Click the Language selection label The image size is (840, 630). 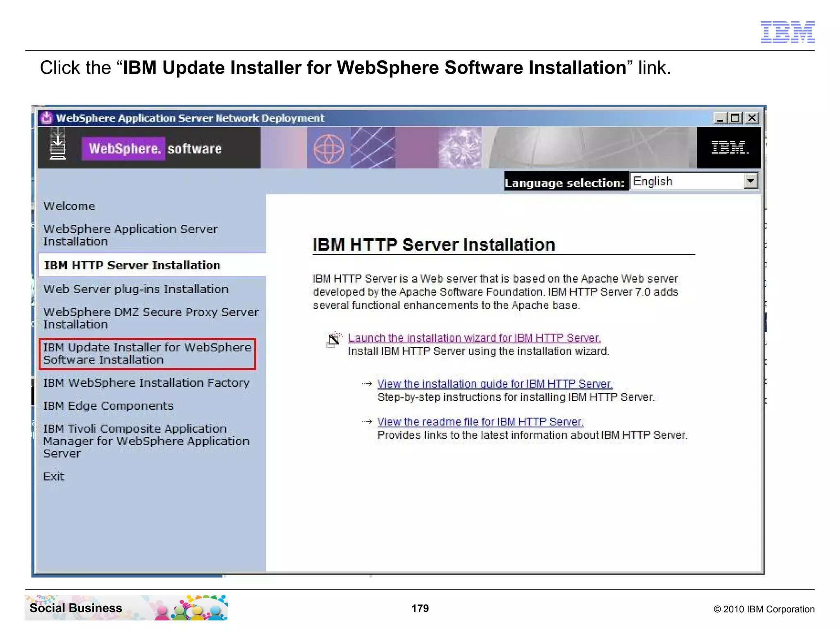point(565,183)
